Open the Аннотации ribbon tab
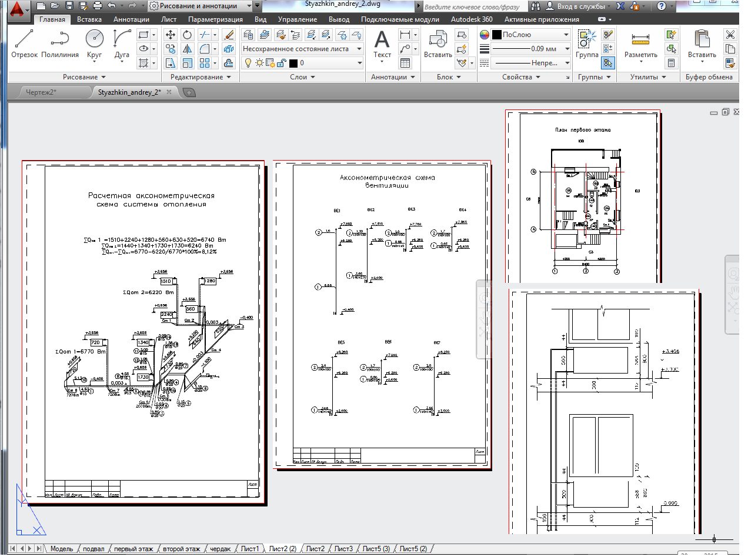The image size is (748, 560). 131,19
